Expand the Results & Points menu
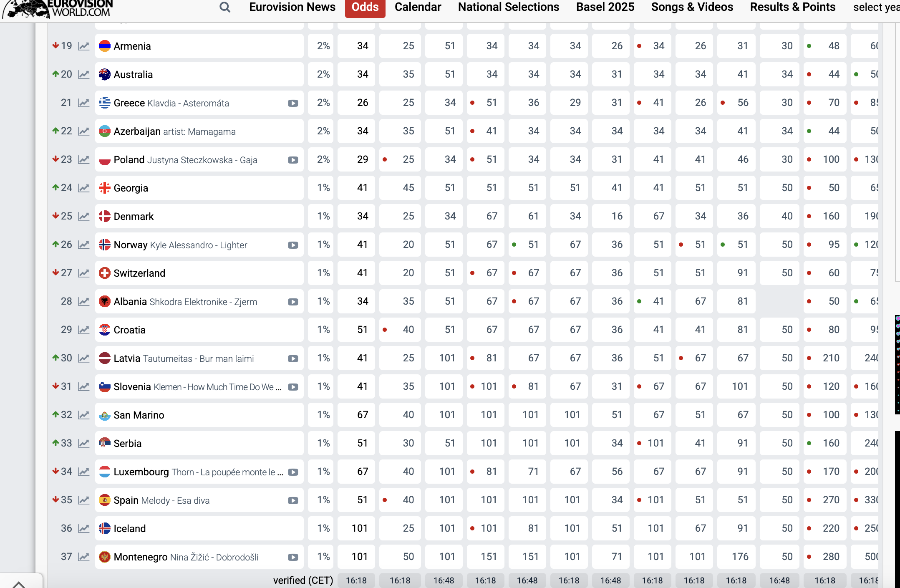900x588 pixels. (792, 7)
